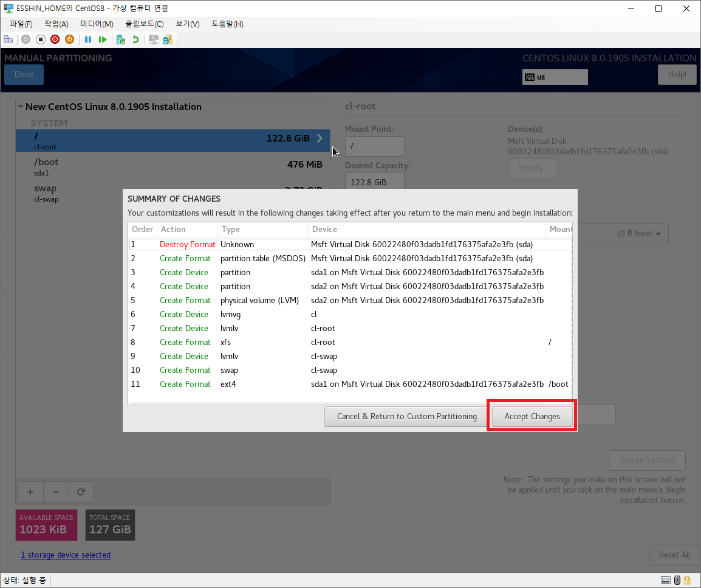The width and height of the screenshot is (701, 588).
Task: Click the chevron arrow on the / partition row
Action: tap(320, 138)
